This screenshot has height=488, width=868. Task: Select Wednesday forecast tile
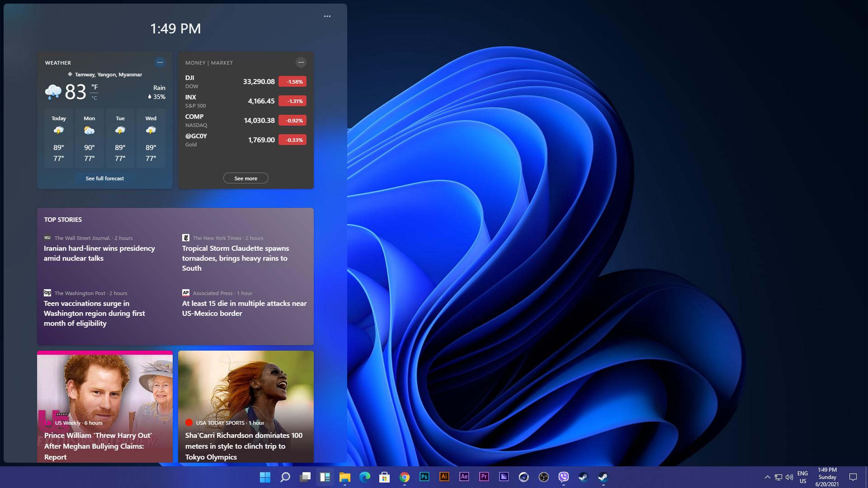pos(151,138)
